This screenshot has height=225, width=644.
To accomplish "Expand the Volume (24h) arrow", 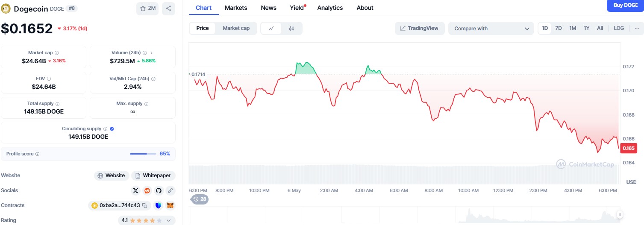I will 152,53.
